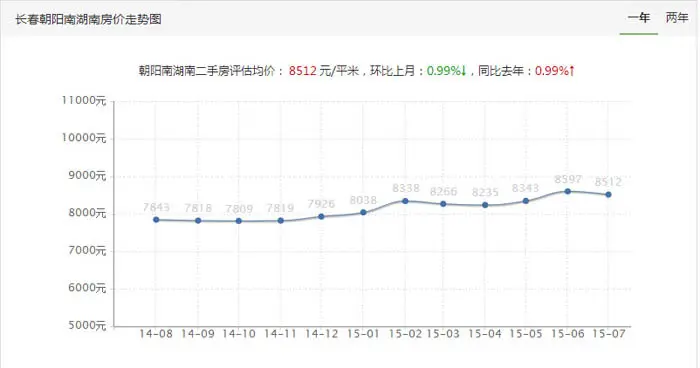The height and width of the screenshot is (368, 700).
Task: Click the 14-11 data point 7819
Action: [x=281, y=221]
